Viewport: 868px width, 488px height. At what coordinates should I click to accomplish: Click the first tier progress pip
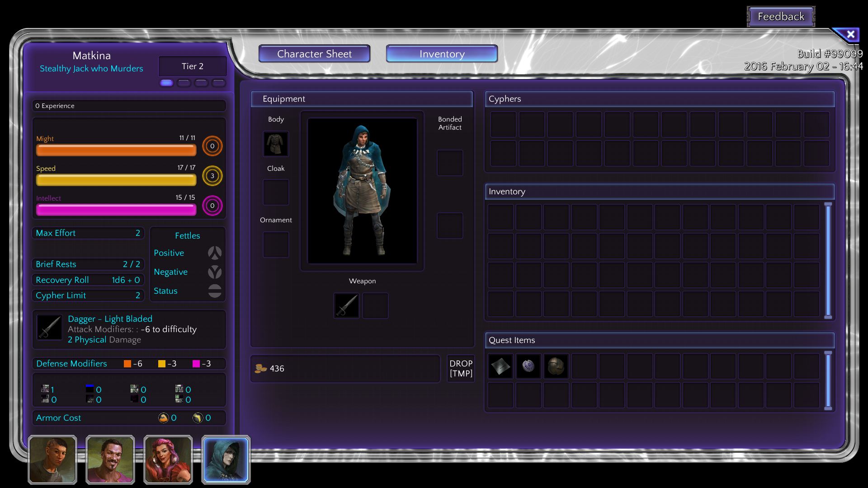pos(167,83)
